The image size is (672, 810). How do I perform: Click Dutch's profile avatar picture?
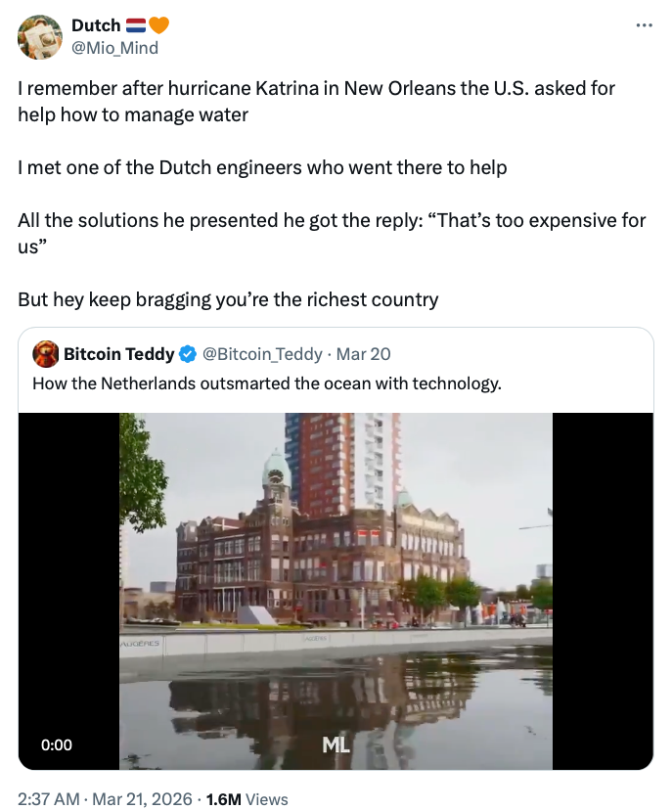pyautogui.click(x=41, y=36)
